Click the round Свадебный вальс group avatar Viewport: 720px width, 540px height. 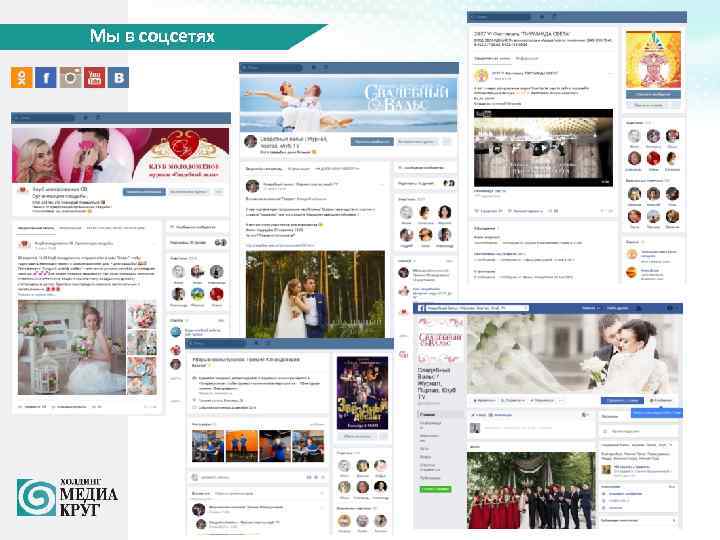250,141
